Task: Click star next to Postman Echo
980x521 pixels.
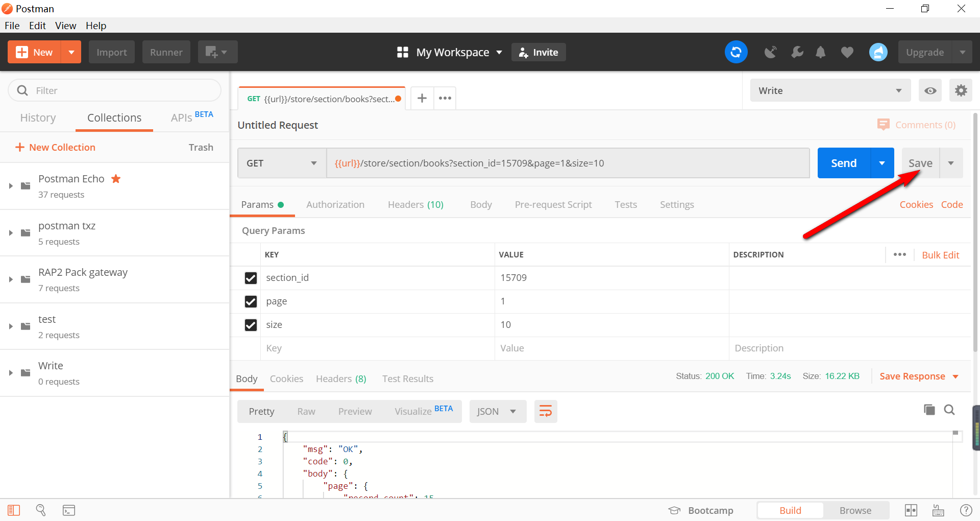Action: point(116,178)
